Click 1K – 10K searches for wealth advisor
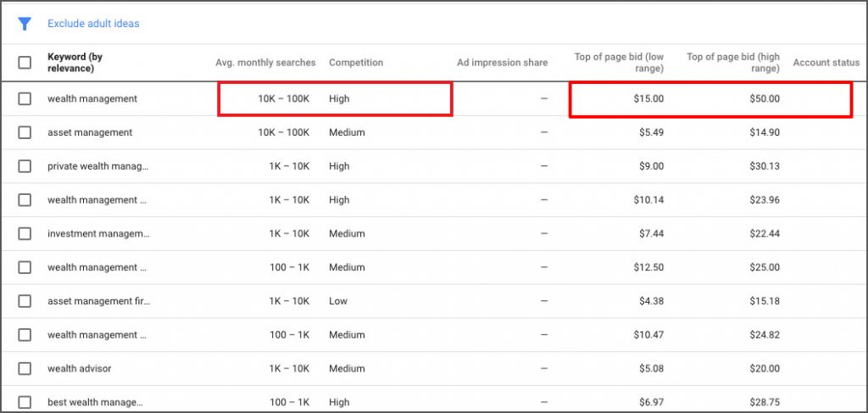The image size is (868, 413). click(x=290, y=368)
